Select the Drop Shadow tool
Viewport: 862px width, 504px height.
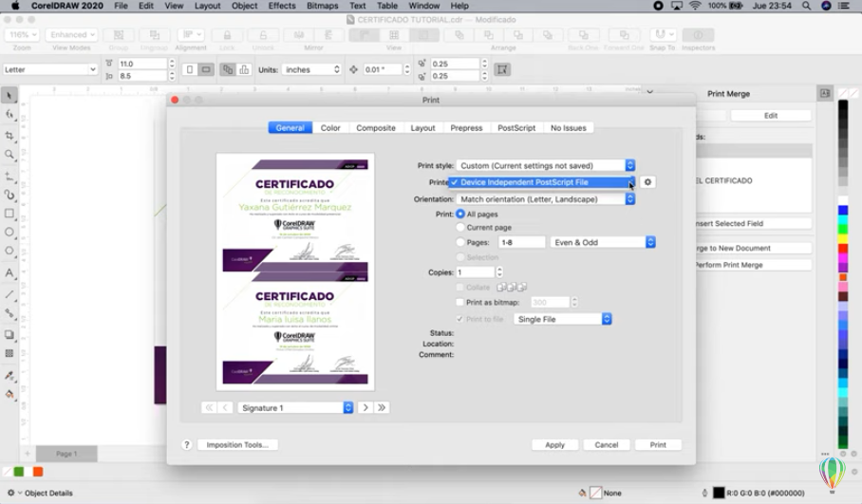tap(9, 335)
